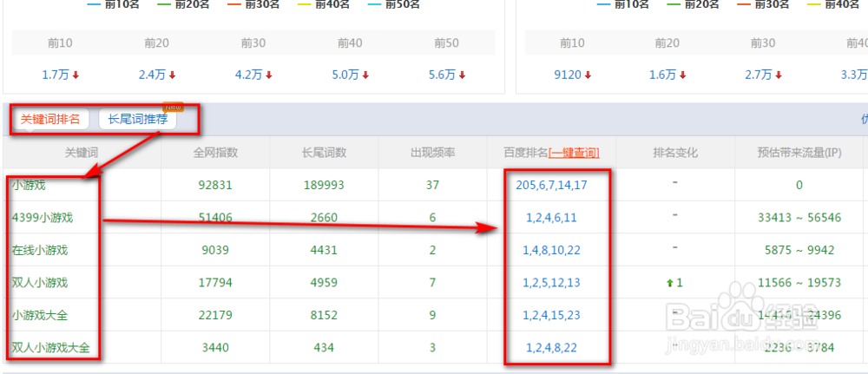Viewport: 868px width, 374px height.
Task: Open keyword 在线小游戏
Action: click(x=40, y=251)
